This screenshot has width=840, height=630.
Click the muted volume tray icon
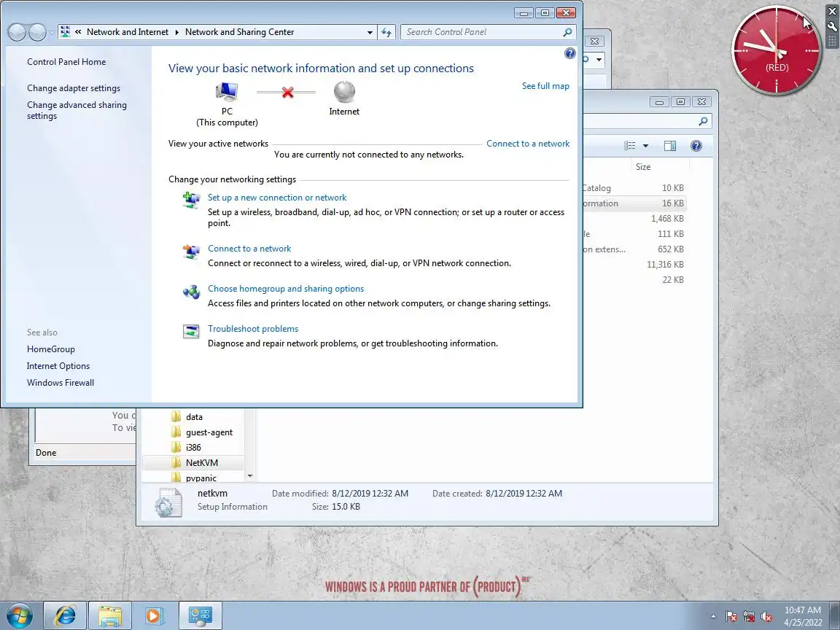[x=766, y=617]
